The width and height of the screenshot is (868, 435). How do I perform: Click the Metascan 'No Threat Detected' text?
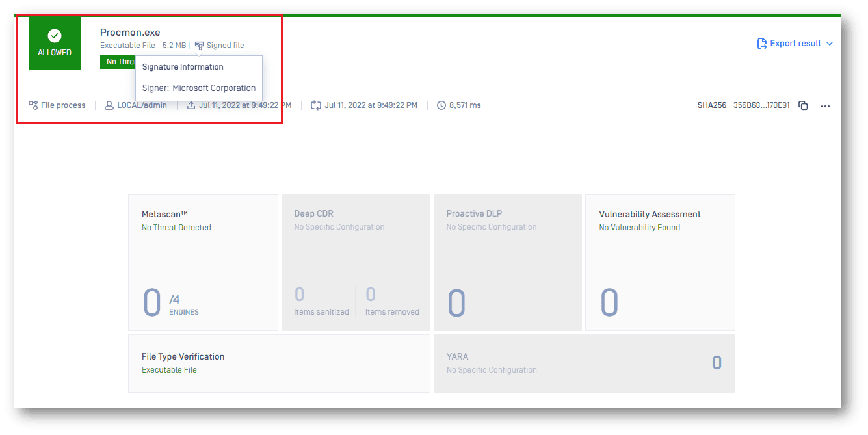(x=176, y=228)
